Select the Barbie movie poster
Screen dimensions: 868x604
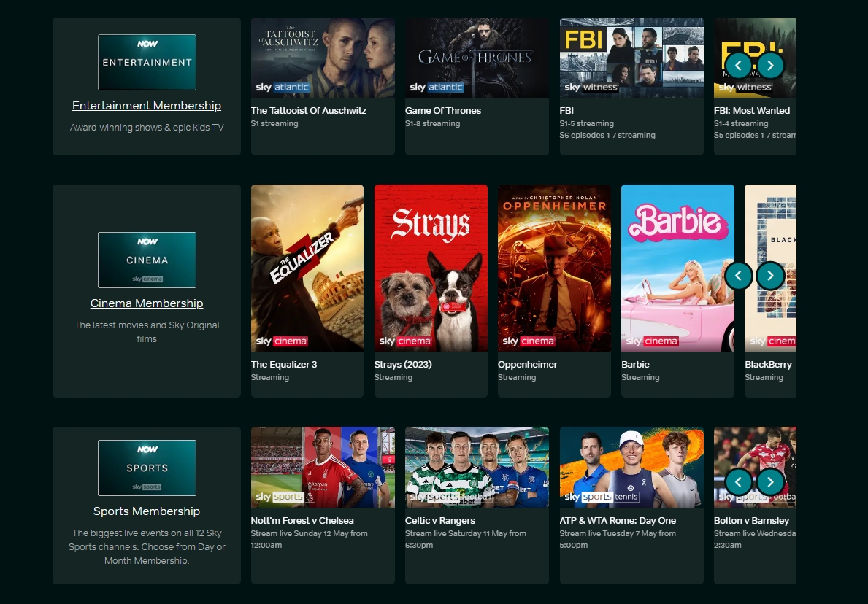677,268
